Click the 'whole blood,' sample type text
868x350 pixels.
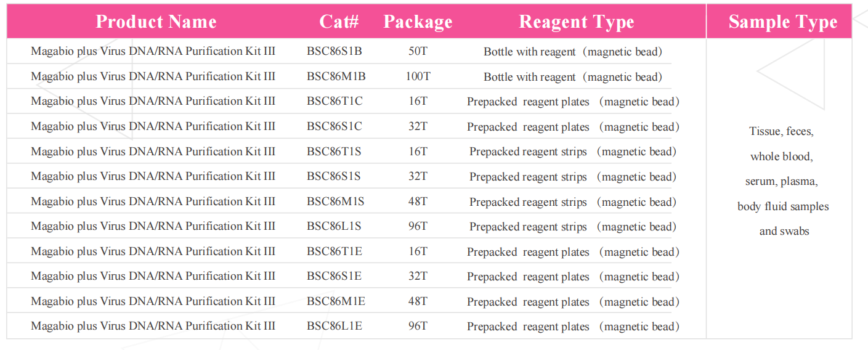(781, 157)
